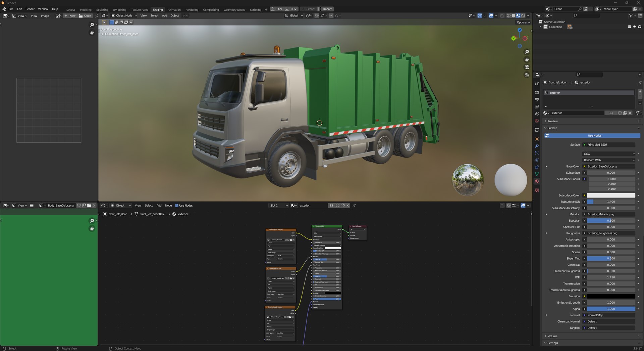Toggle Use Nodes checkbox in node editor

pos(177,206)
